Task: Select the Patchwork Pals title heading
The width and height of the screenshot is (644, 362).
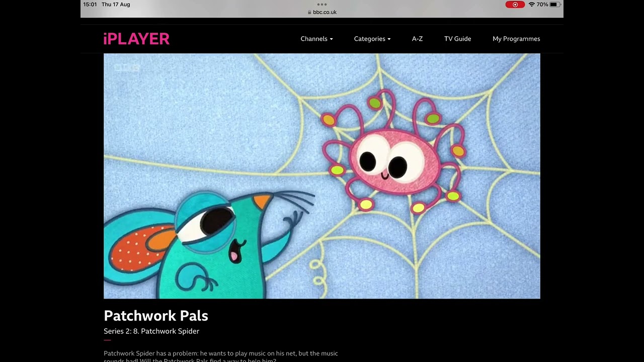Action: point(156,316)
